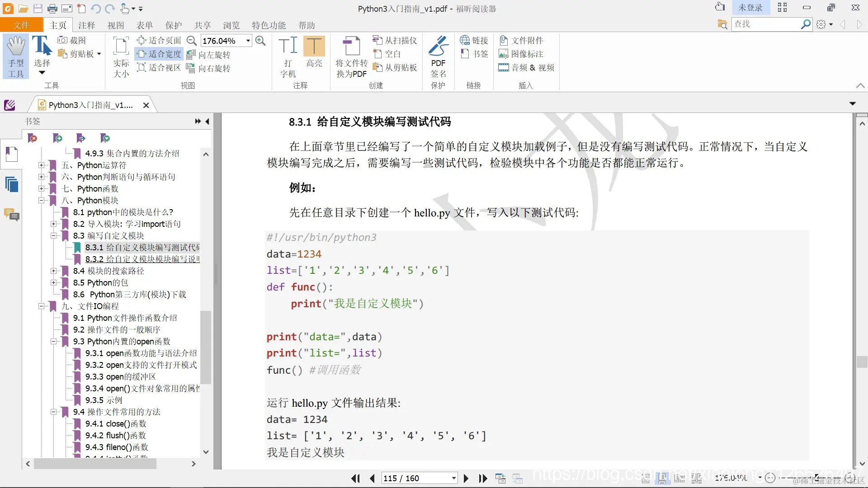Viewport: 868px width, 488px height.
Task: Collapse the ribbon with the chevron
Action: pos(860,85)
